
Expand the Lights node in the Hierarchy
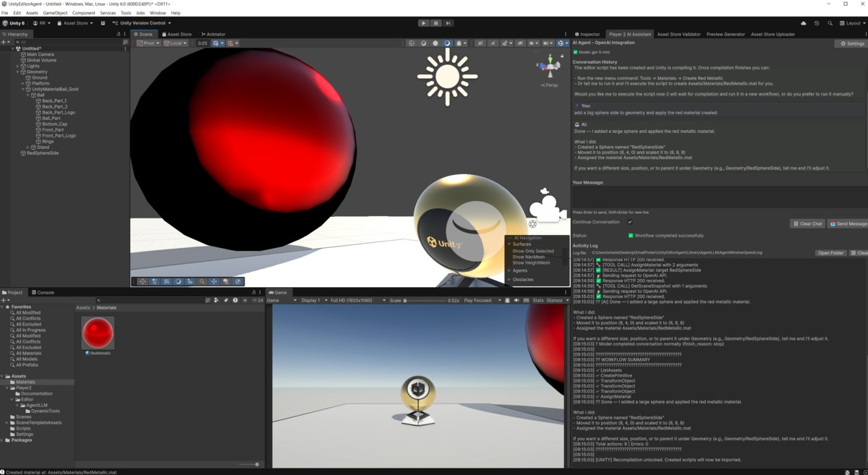(18, 67)
